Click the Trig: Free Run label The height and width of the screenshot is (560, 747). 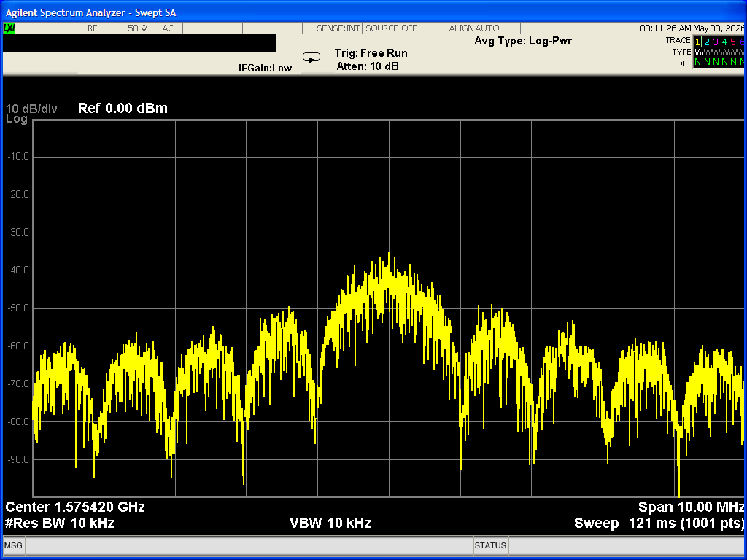click(x=371, y=52)
